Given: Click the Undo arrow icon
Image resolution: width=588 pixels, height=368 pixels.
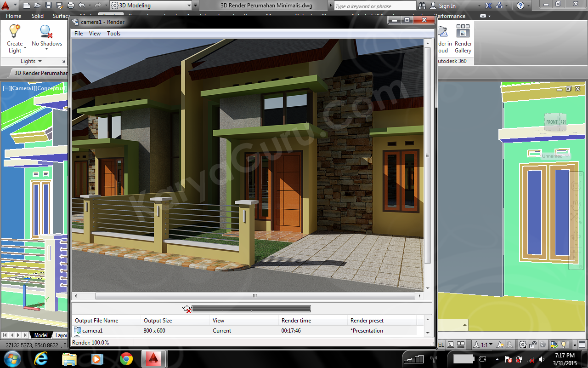Looking at the screenshot, I should pyautogui.click(x=82, y=6).
